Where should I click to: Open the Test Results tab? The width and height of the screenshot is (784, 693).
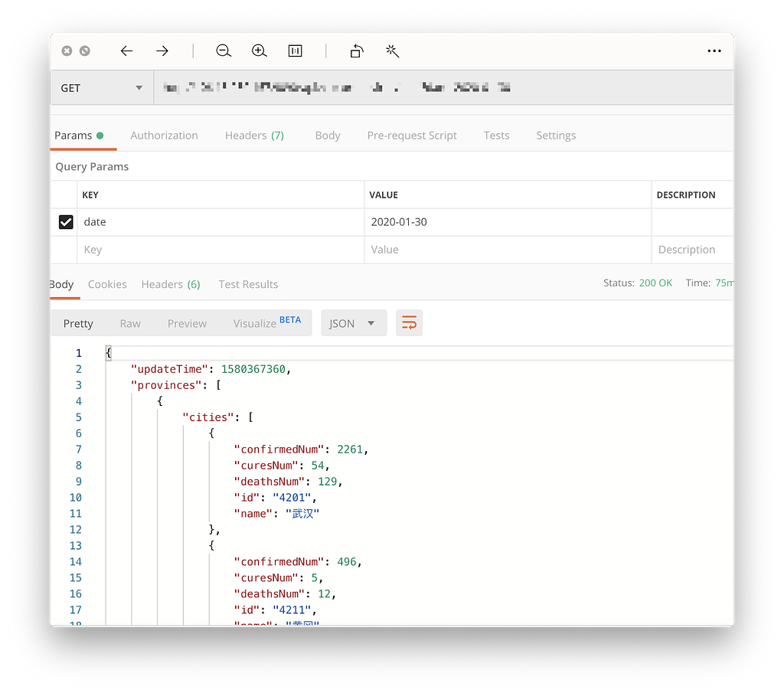click(248, 285)
